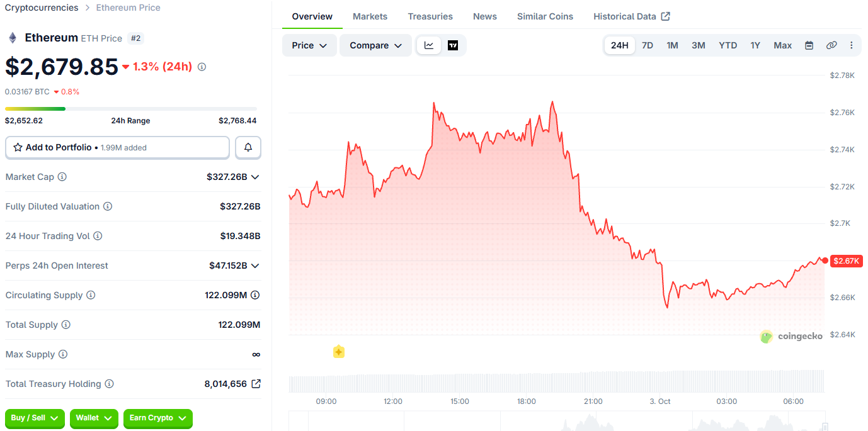Click the chart navigator range bar below chart

tap(557, 422)
